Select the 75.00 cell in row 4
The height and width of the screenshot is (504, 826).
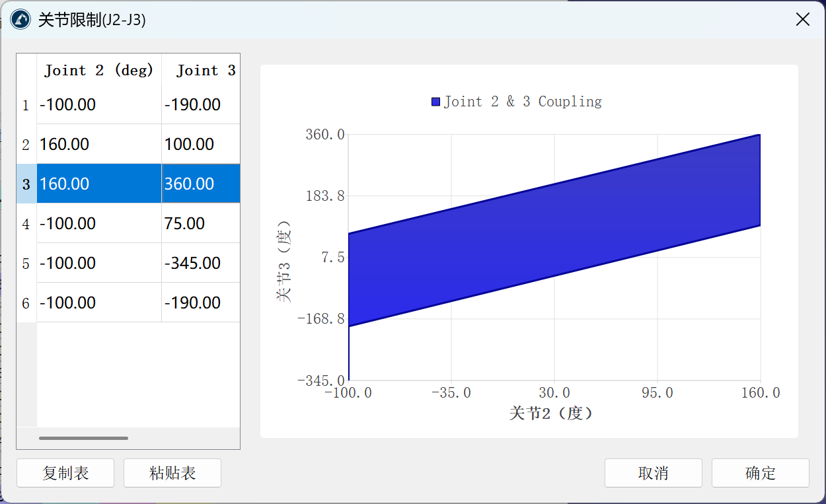pyautogui.click(x=201, y=224)
